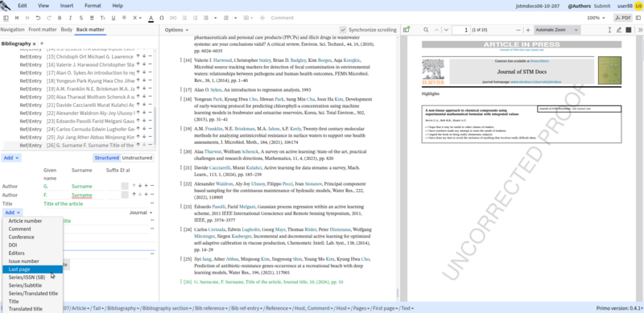Zoom in PDF with plus button

528,30
